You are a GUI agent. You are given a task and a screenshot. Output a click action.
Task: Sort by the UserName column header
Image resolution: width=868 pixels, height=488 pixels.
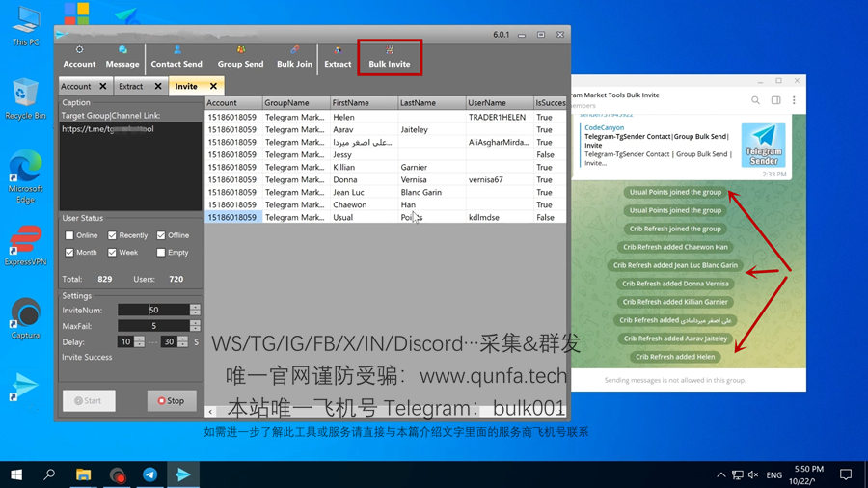[500, 103]
